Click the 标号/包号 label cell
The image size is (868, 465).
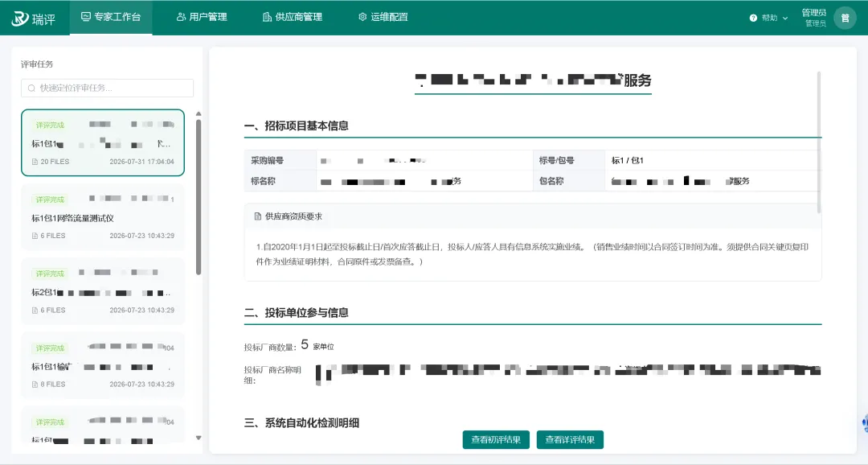[568, 161]
